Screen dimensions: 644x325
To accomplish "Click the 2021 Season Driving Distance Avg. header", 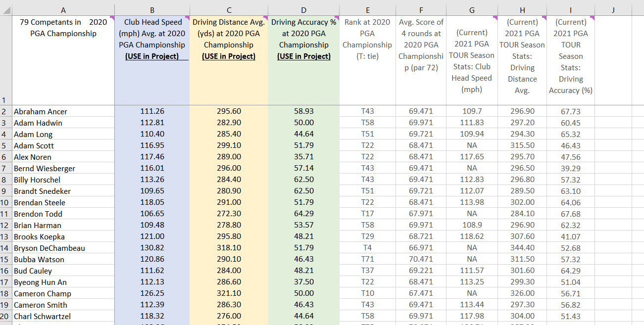I will tap(522, 60).
